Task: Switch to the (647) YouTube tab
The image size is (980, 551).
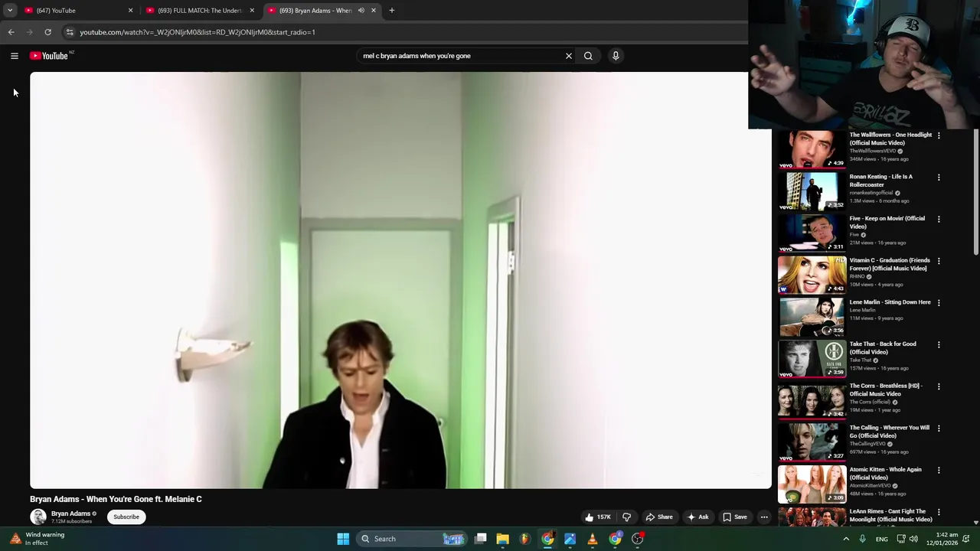Action: pos(77,11)
